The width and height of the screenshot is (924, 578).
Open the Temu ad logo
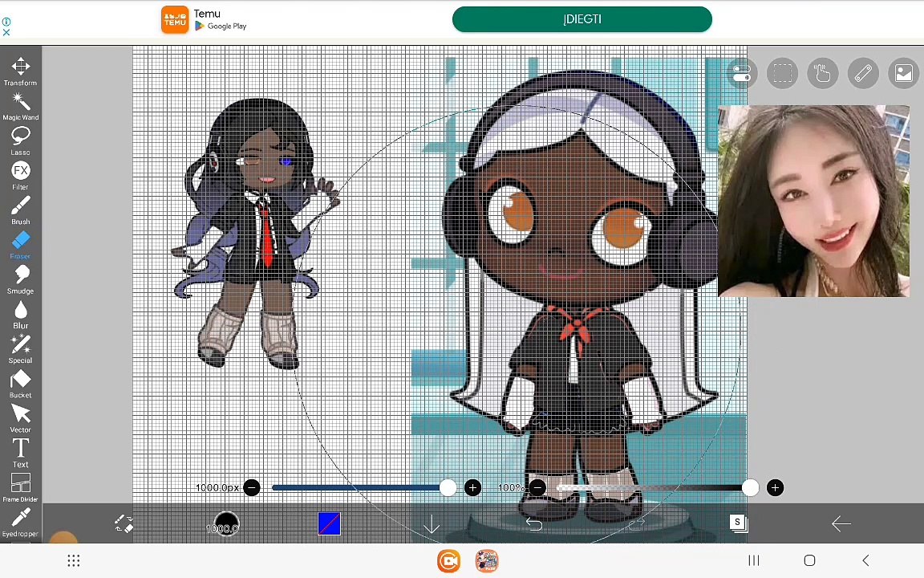(x=175, y=20)
